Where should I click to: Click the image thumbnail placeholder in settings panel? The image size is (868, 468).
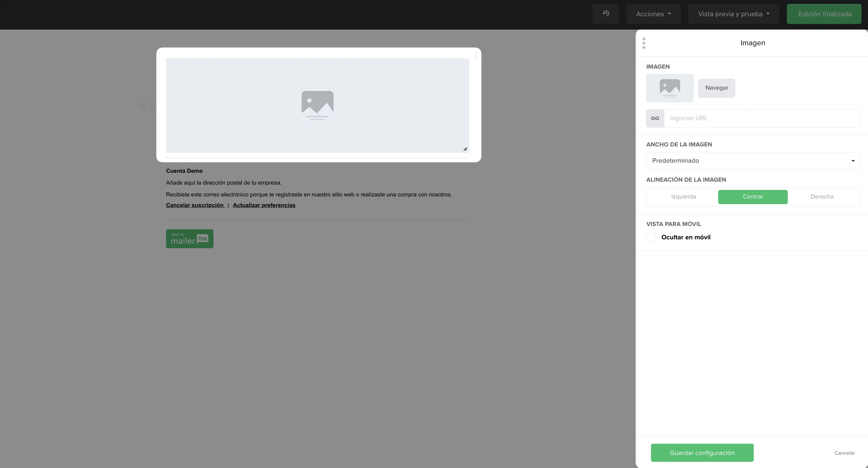click(670, 88)
